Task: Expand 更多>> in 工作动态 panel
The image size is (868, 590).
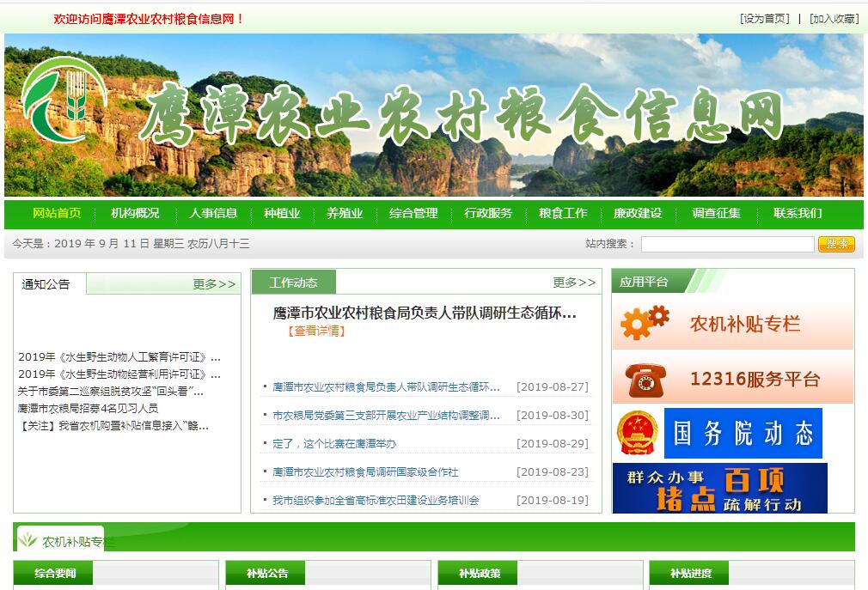Action: (573, 283)
